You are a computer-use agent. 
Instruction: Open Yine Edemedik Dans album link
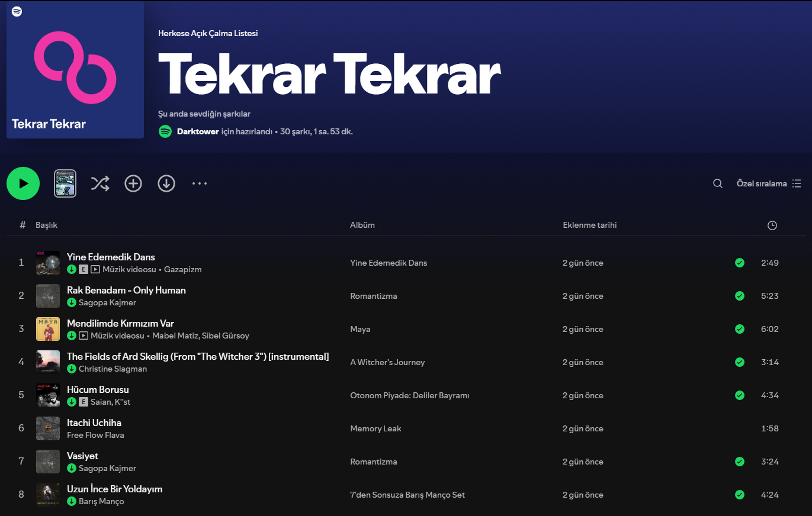pos(389,263)
